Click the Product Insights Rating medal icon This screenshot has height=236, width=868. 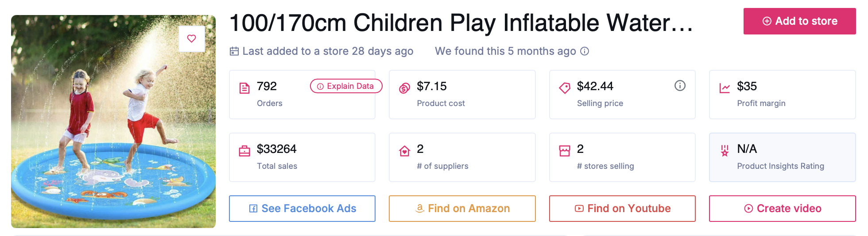point(725,151)
